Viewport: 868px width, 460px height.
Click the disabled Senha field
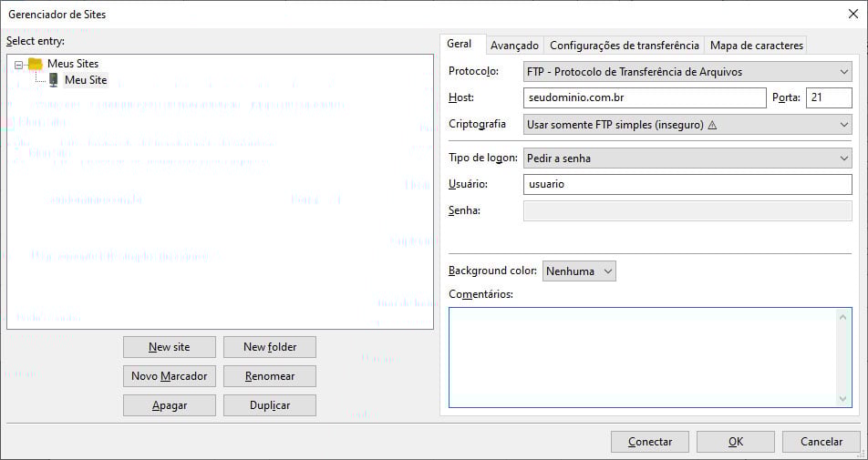pos(687,210)
